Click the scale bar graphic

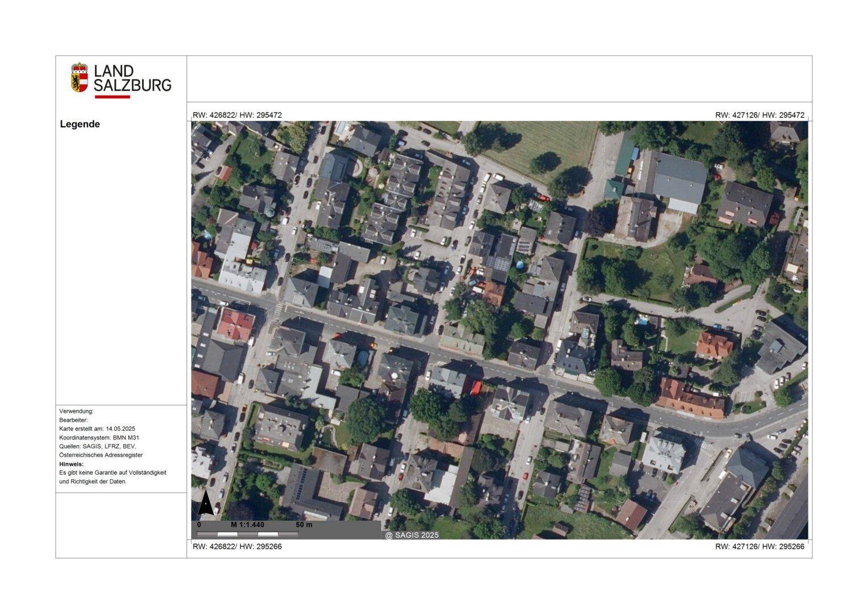coord(247,534)
